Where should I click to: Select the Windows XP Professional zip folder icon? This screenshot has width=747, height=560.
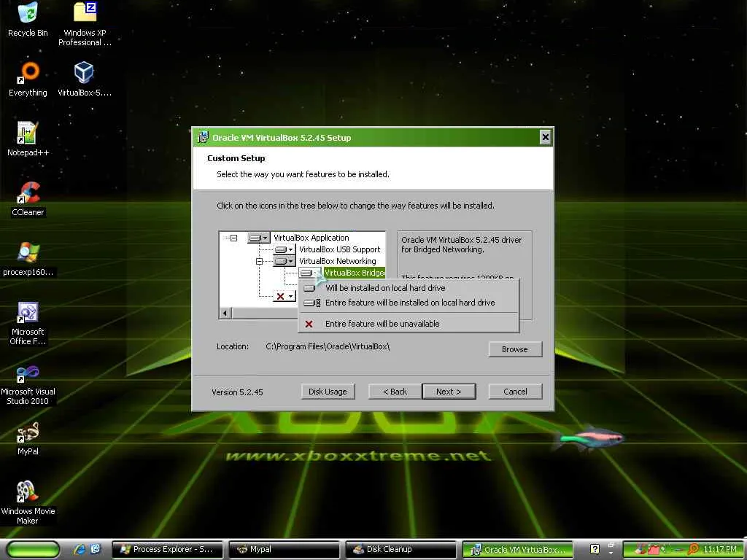point(85,24)
